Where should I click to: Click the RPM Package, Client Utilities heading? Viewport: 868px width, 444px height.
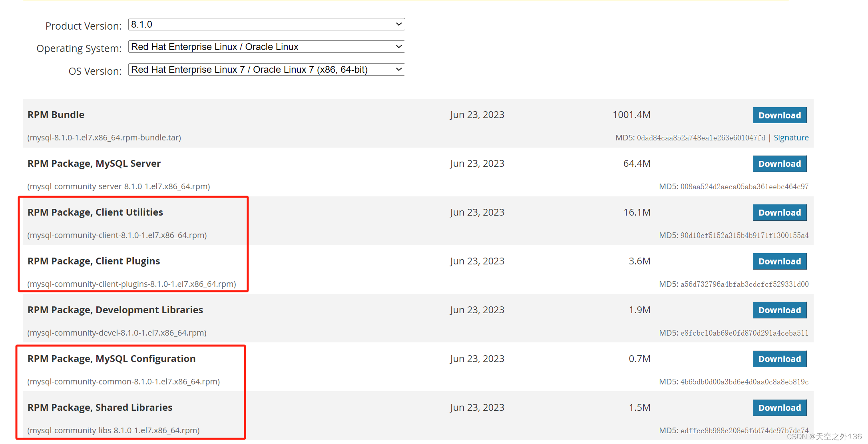pyautogui.click(x=95, y=212)
